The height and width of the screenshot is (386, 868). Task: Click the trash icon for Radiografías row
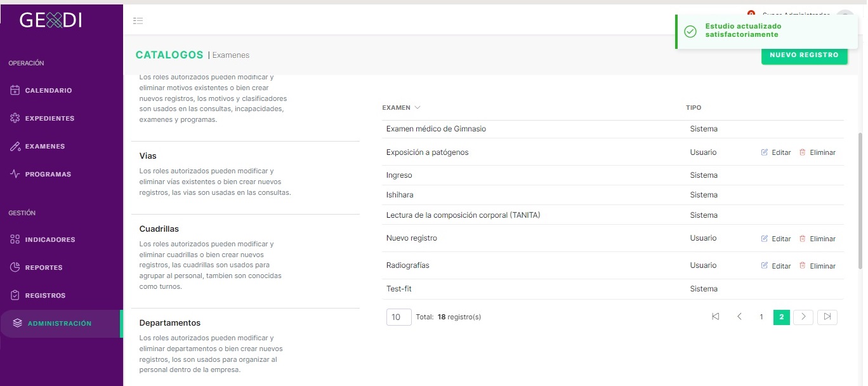pyautogui.click(x=803, y=266)
